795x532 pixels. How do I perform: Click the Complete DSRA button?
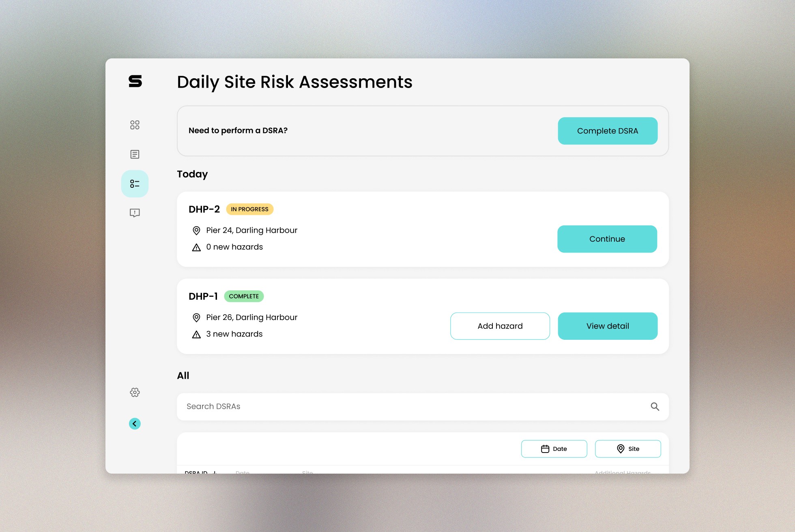tap(607, 131)
